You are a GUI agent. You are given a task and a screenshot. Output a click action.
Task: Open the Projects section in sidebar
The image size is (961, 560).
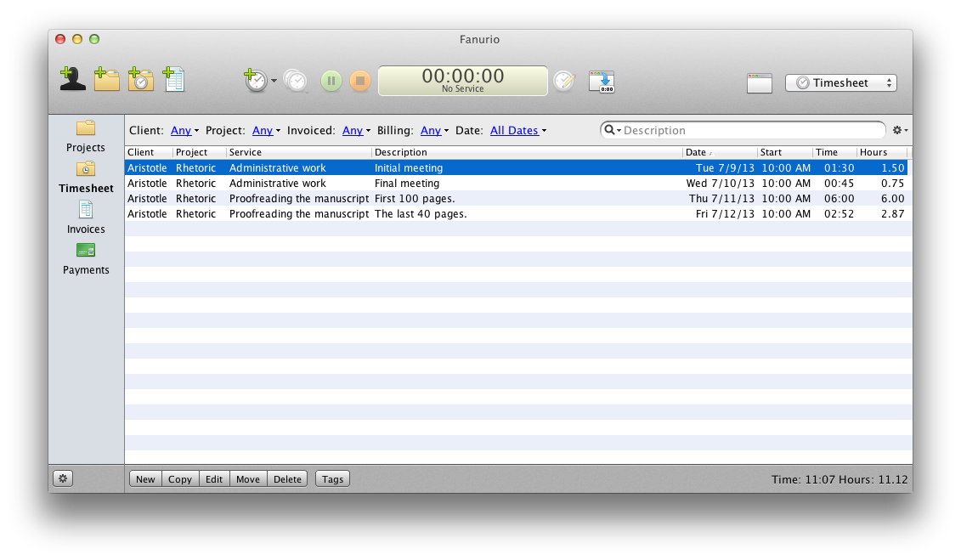(86, 136)
